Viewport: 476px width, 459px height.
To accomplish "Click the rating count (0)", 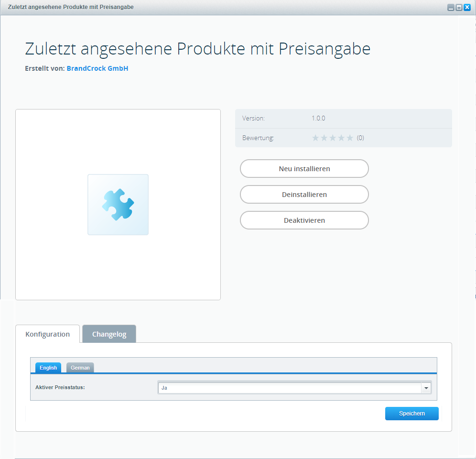I will pyautogui.click(x=360, y=138).
